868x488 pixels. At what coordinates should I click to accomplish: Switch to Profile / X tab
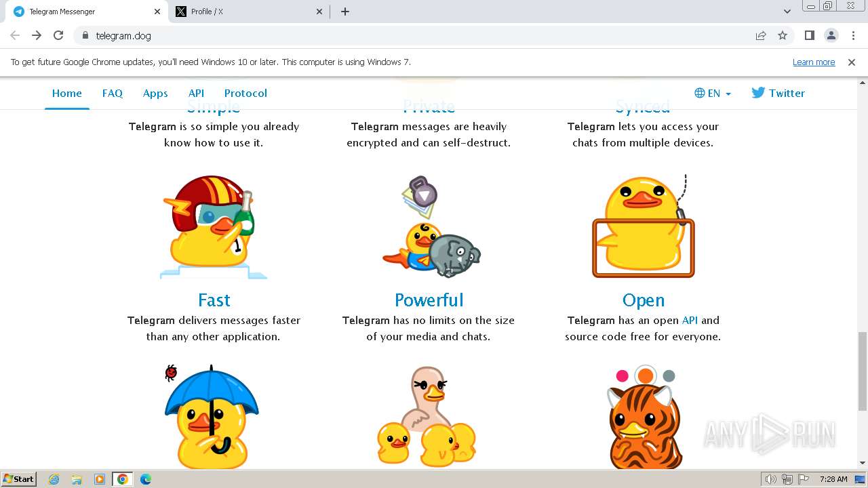[x=249, y=12]
